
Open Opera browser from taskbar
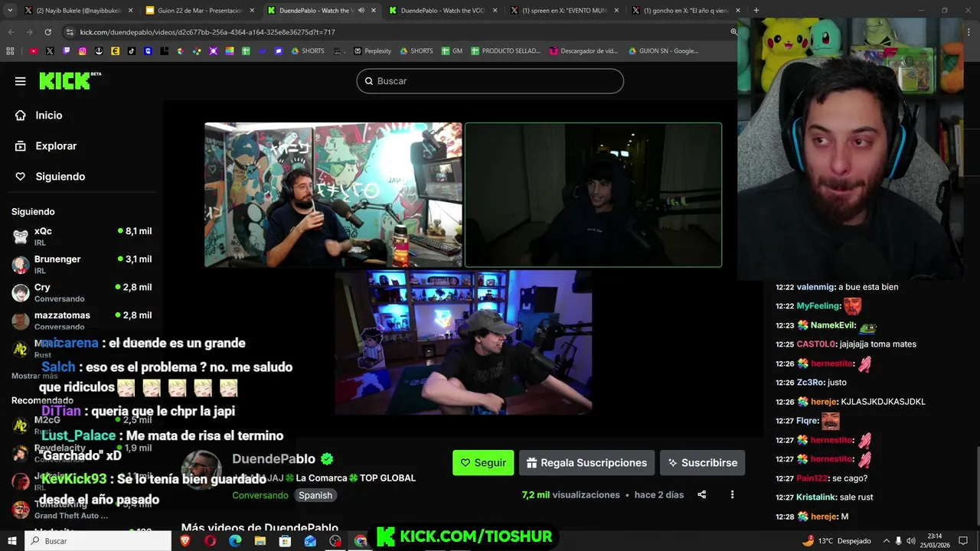(x=210, y=540)
